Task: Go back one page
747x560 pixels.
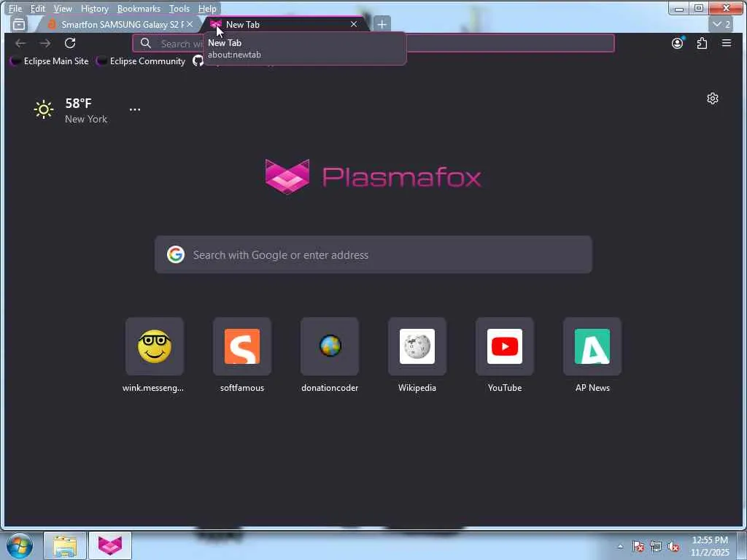Action: pos(20,43)
